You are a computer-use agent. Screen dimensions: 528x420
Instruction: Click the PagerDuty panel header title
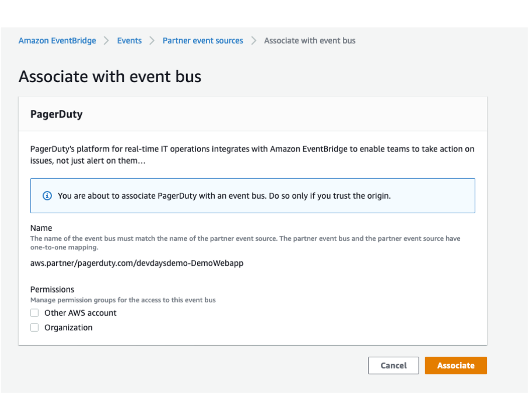pos(56,114)
